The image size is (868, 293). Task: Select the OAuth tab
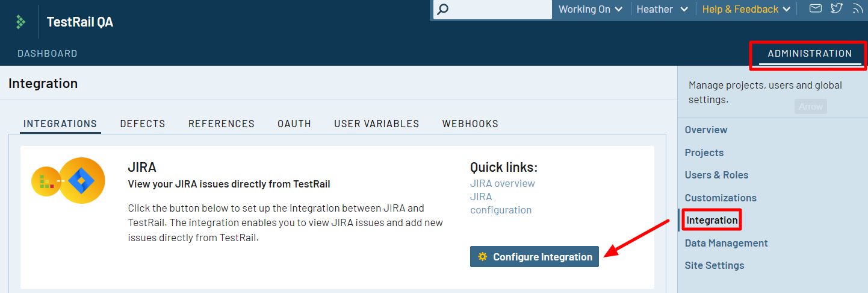(x=294, y=124)
